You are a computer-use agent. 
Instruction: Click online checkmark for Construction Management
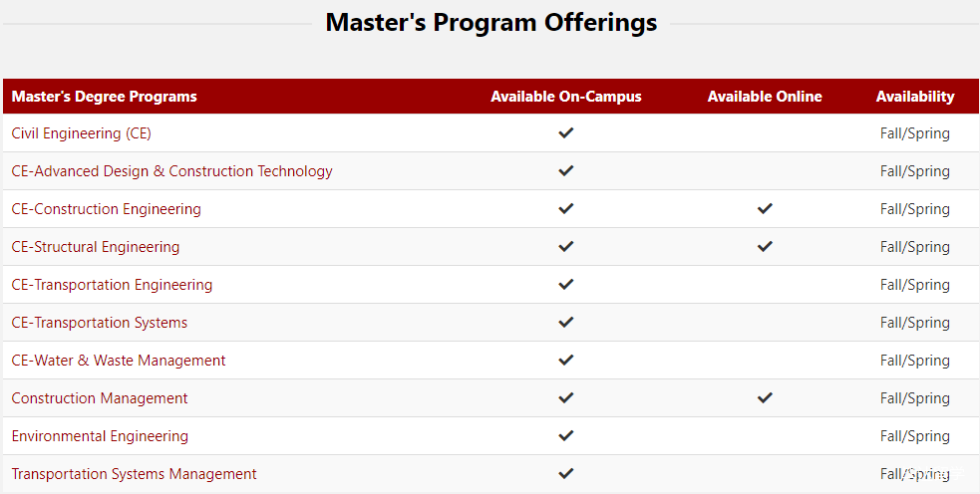(x=765, y=397)
